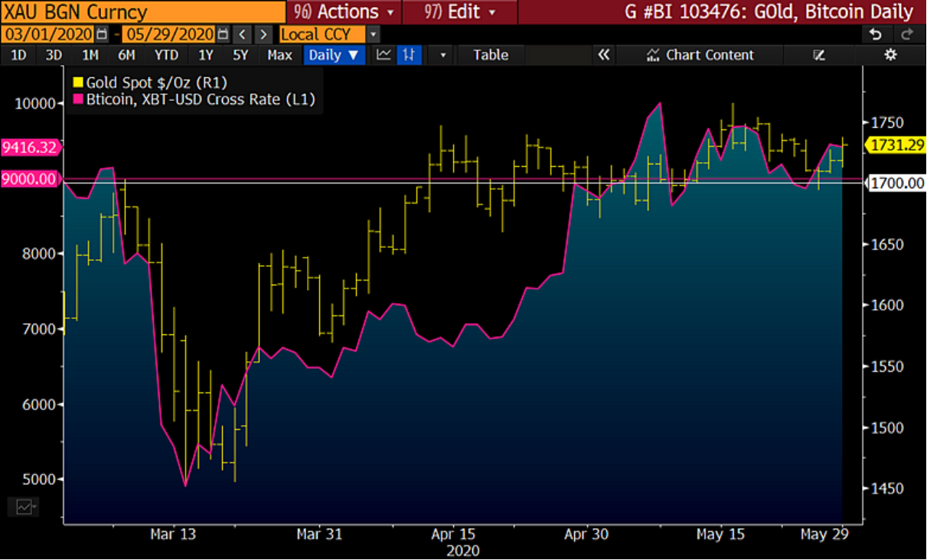The image size is (927, 560).
Task: Click the annotate pencil icon
Action: tap(818, 55)
